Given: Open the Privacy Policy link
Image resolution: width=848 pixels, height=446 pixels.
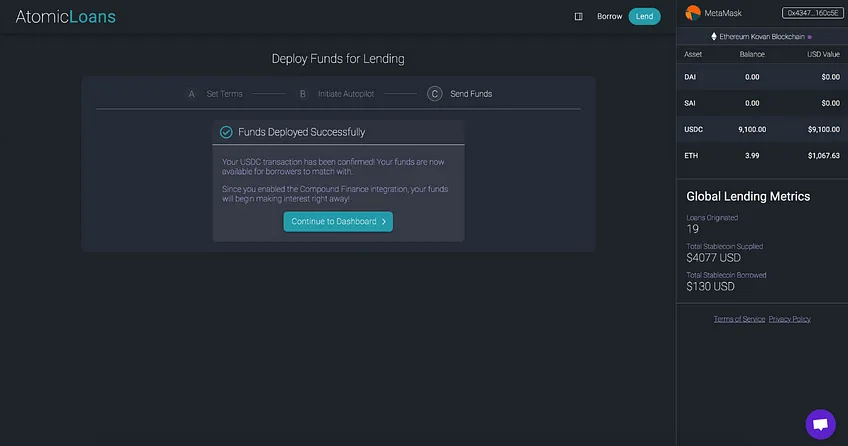Looking at the screenshot, I should [790, 319].
